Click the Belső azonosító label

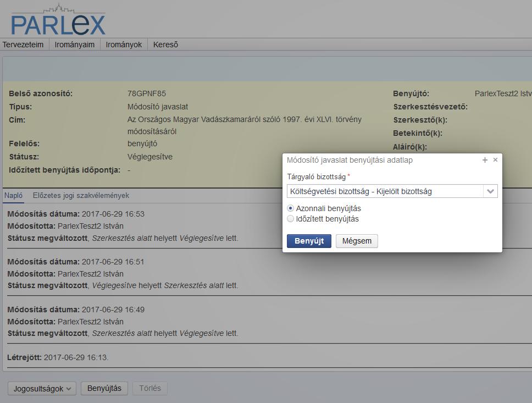pos(41,93)
